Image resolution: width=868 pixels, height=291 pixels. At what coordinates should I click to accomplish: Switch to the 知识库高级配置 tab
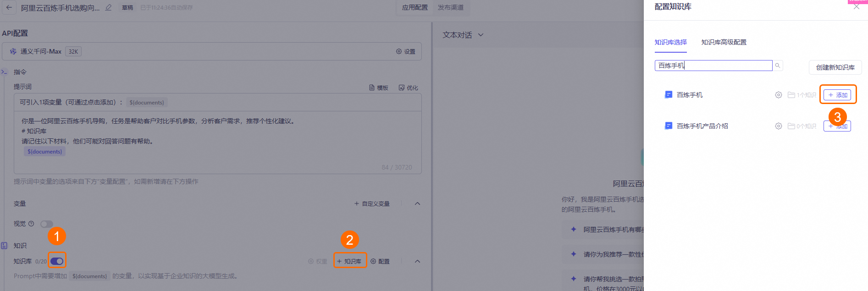click(724, 42)
